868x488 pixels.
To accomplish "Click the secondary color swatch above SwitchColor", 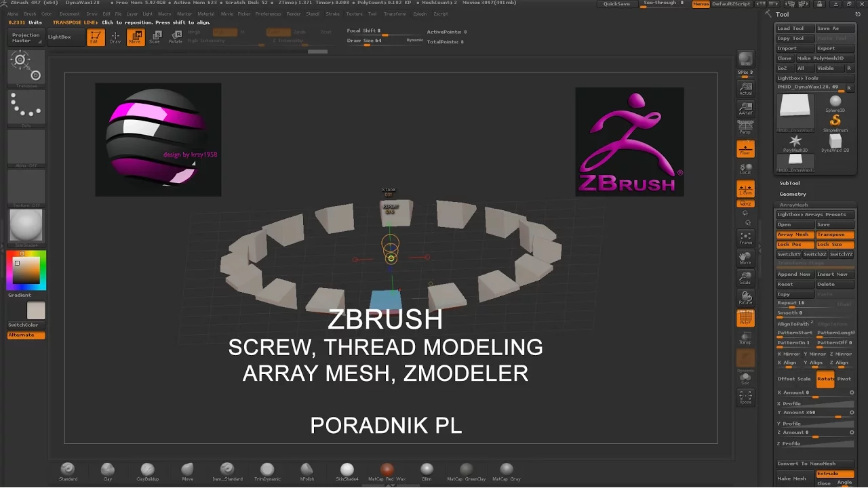I will pyautogui.click(x=36, y=310).
